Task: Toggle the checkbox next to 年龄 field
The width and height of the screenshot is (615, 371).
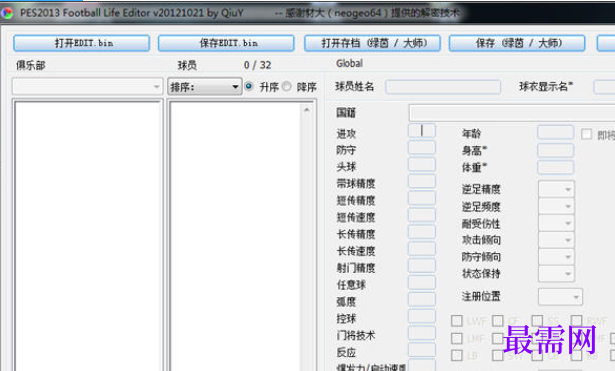Action: pos(586,134)
